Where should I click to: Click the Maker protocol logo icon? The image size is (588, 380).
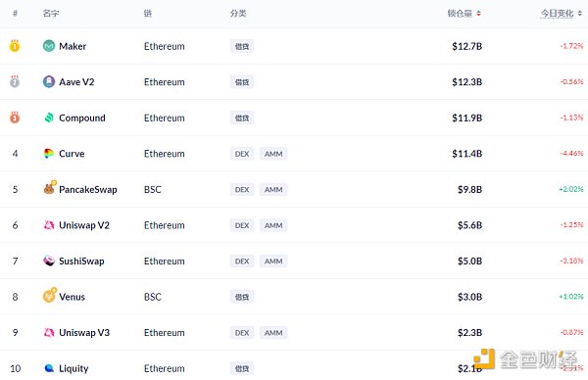(49, 46)
